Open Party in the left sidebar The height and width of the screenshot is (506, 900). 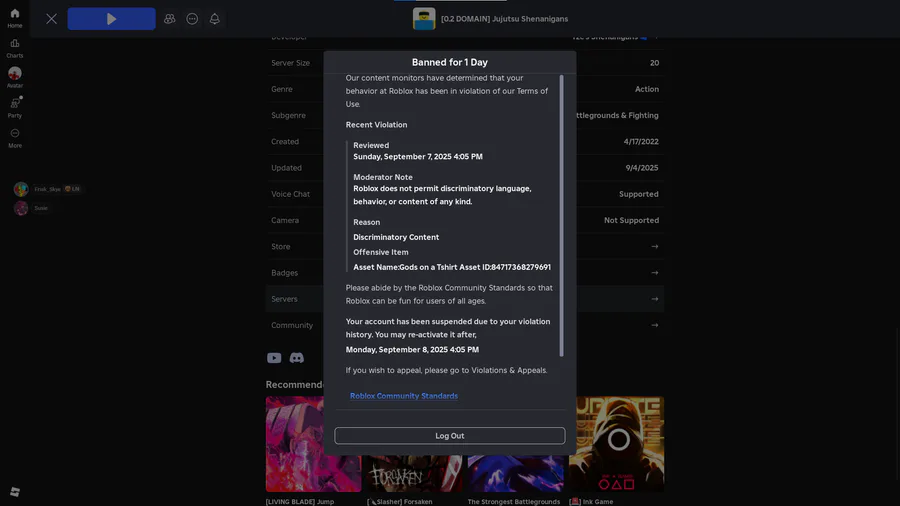(x=15, y=108)
